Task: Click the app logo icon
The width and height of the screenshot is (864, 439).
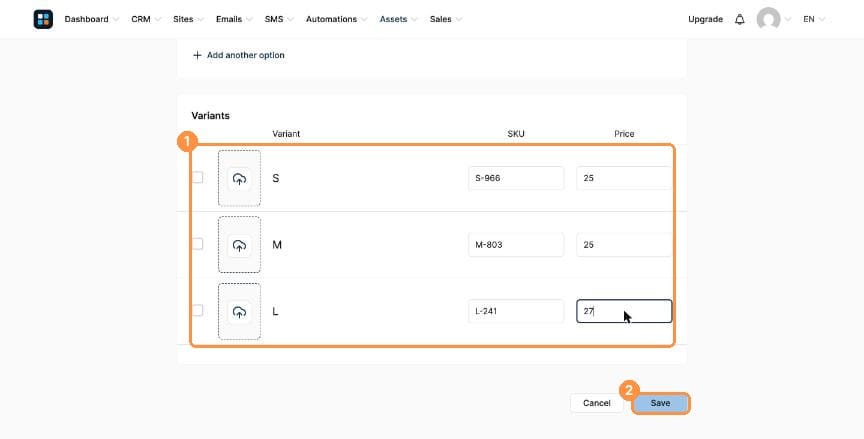Action: coord(43,19)
